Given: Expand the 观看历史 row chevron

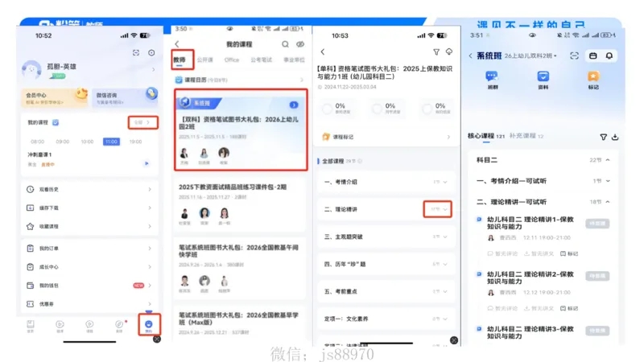Looking at the screenshot, I should pos(150,189).
